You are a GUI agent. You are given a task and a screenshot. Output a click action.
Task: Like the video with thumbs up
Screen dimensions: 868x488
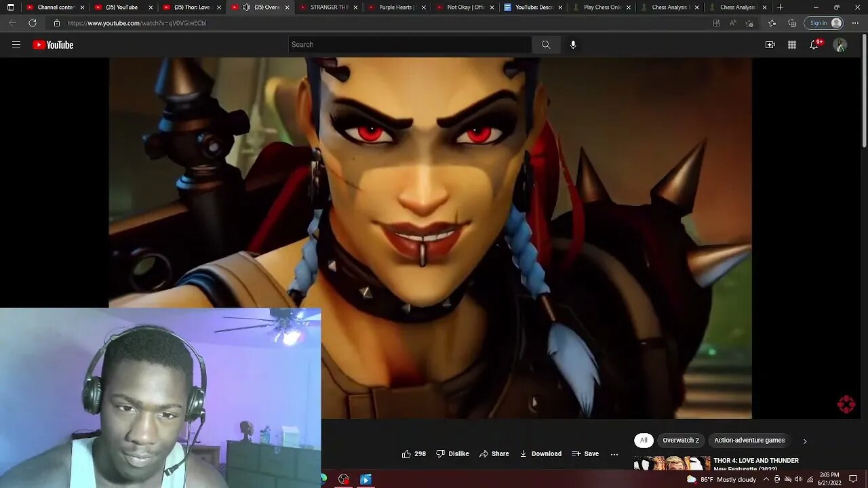[x=414, y=453]
